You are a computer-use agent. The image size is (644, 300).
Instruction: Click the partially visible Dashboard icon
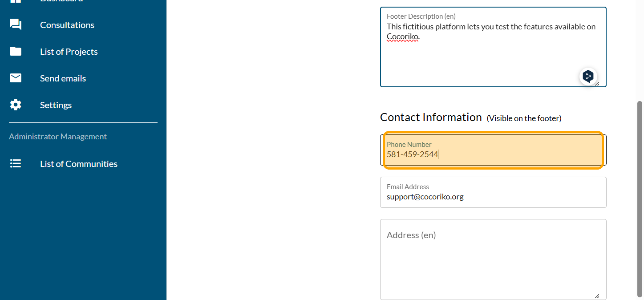pos(16,1)
